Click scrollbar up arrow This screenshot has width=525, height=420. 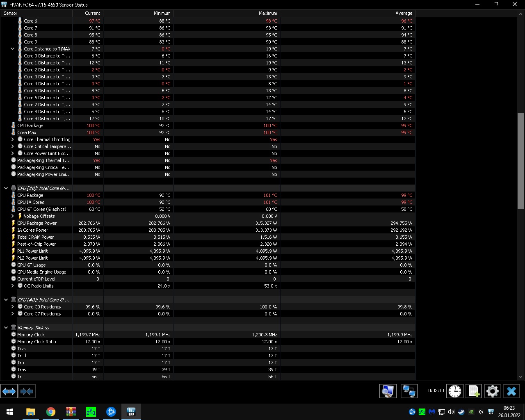(x=521, y=14)
